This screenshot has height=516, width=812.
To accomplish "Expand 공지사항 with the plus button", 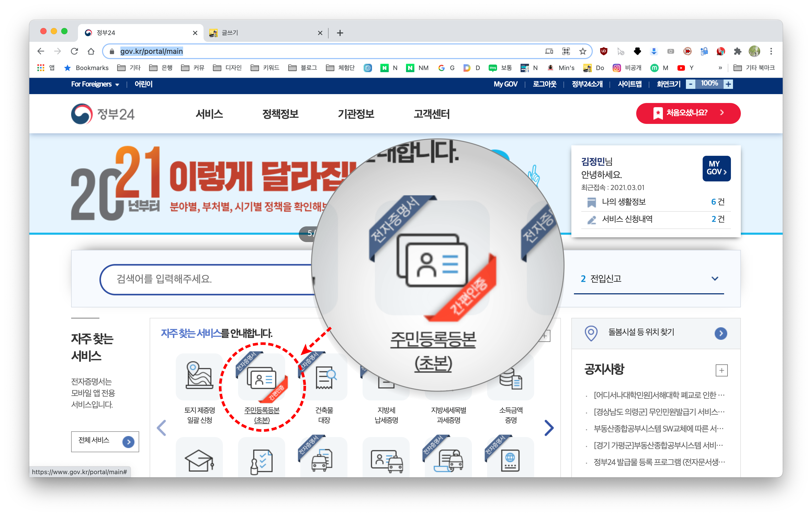I will click(x=721, y=370).
